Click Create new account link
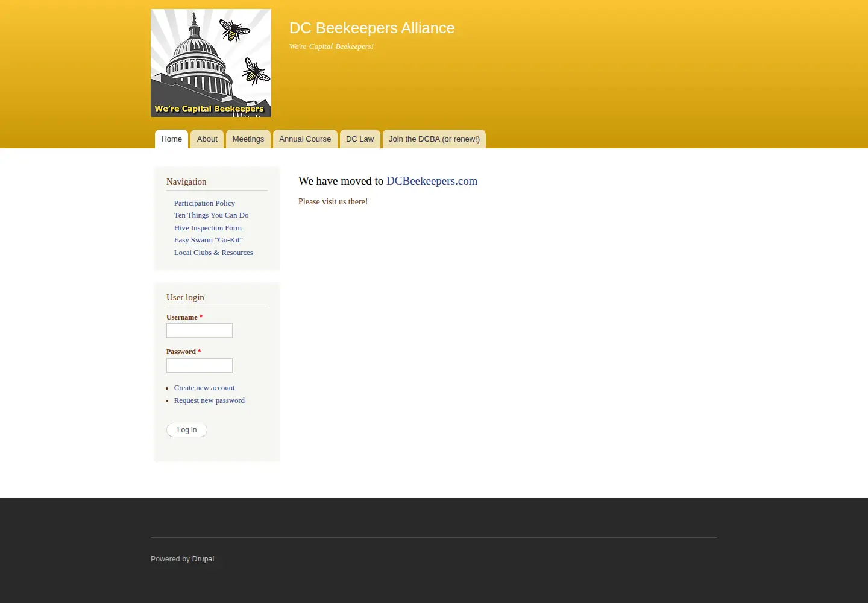The image size is (868, 603). coord(204,388)
